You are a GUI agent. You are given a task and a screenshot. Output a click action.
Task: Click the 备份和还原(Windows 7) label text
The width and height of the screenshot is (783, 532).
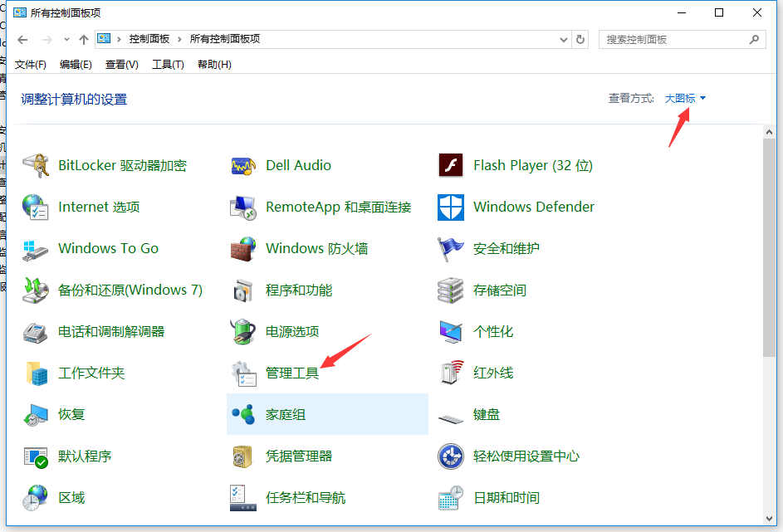tap(130, 290)
